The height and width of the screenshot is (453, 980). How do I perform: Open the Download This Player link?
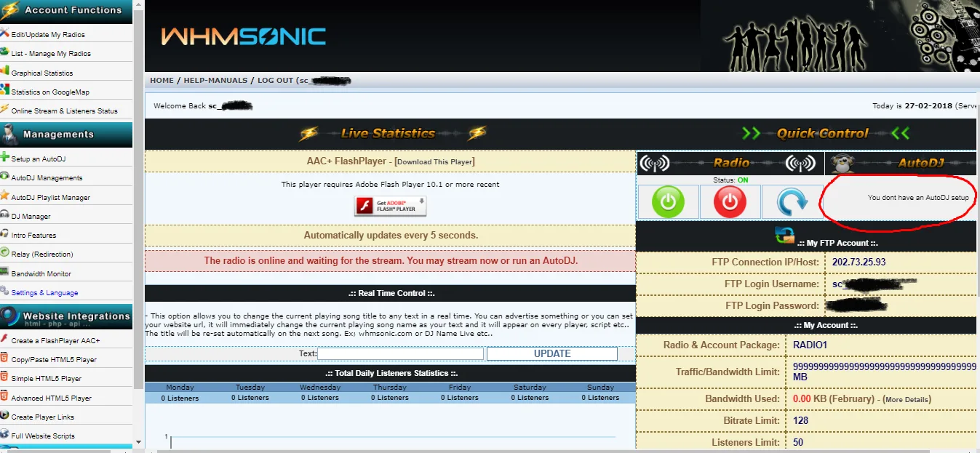click(x=434, y=161)
